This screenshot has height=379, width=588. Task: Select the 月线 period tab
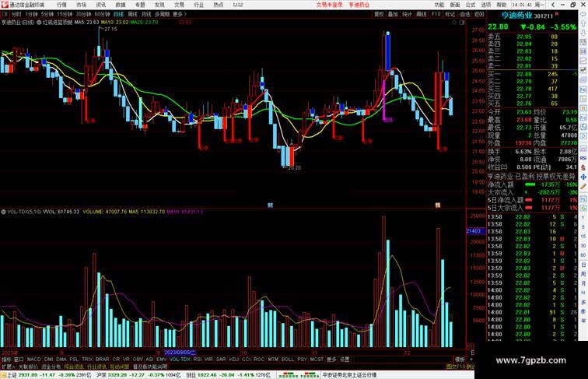146,14
